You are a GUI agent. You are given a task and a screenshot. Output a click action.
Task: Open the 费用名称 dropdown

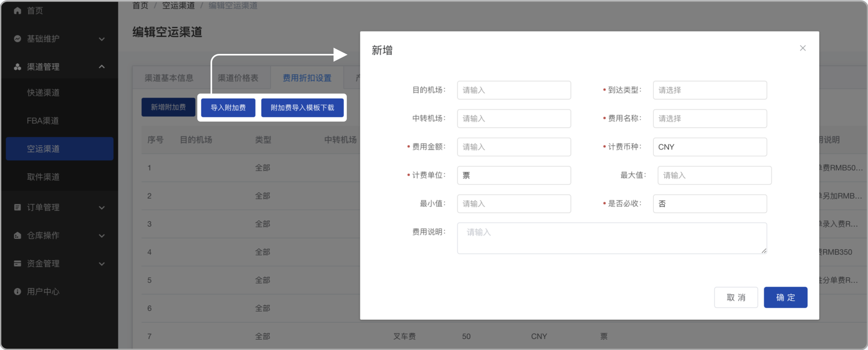[710, 119]
